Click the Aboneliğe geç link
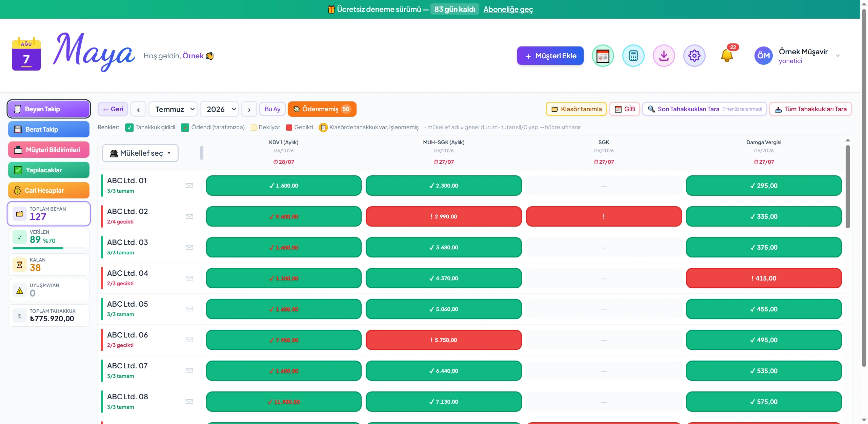Viewport: 868px width, 424px height. (508, 9)
